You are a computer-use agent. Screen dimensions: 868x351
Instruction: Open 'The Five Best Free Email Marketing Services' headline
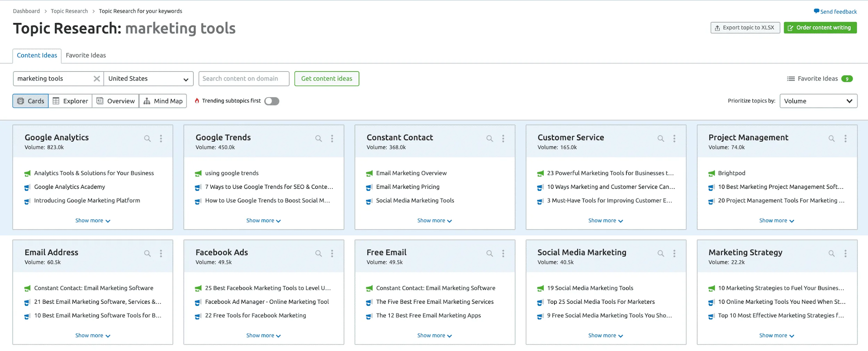coord(435,302)
